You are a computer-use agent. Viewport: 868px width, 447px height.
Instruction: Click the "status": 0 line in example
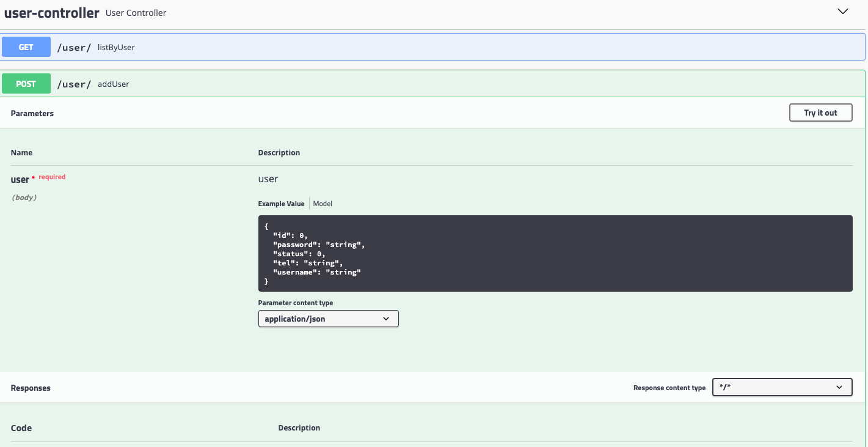[299, 254]
